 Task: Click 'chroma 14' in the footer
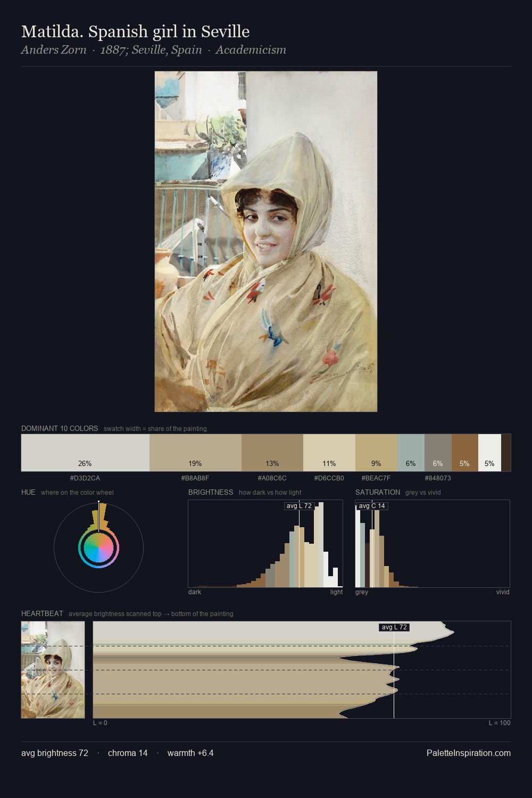(128, 753)
